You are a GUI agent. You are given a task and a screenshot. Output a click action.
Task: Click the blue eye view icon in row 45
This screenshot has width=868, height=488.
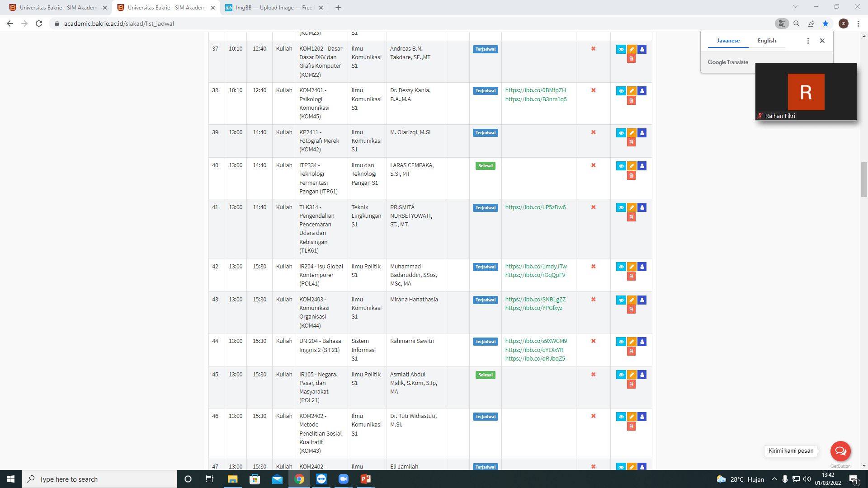(x=621, y=375)
